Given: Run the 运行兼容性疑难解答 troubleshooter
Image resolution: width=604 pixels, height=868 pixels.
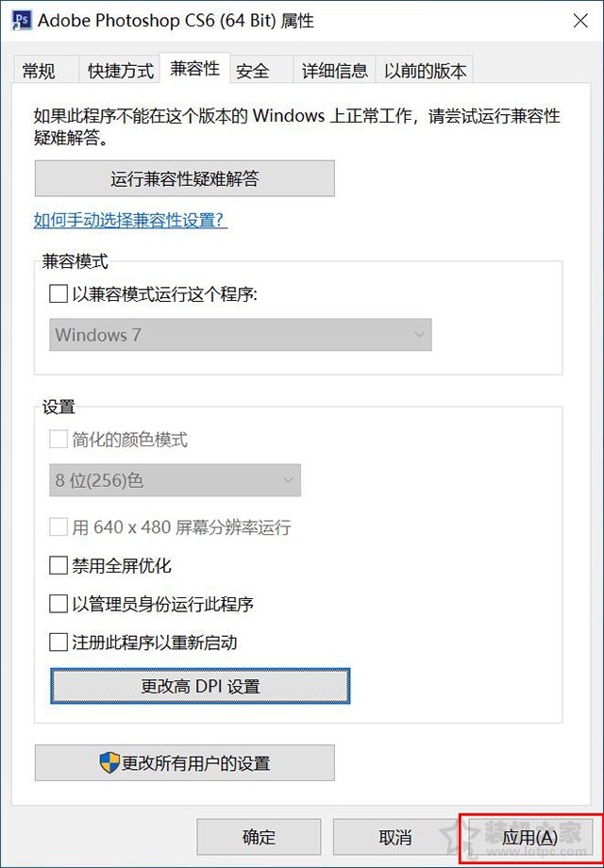Looking at the screenshot, I should pos(185,178).
